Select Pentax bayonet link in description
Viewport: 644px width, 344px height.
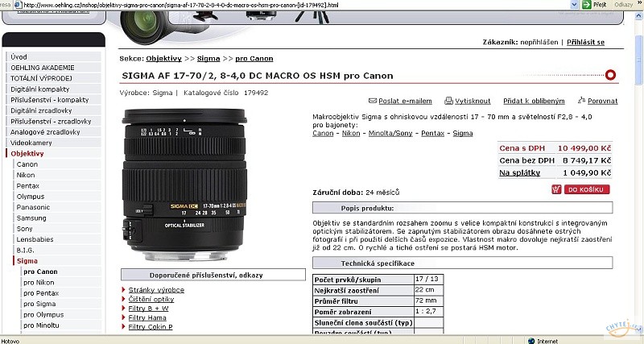[x=432, y=133]
